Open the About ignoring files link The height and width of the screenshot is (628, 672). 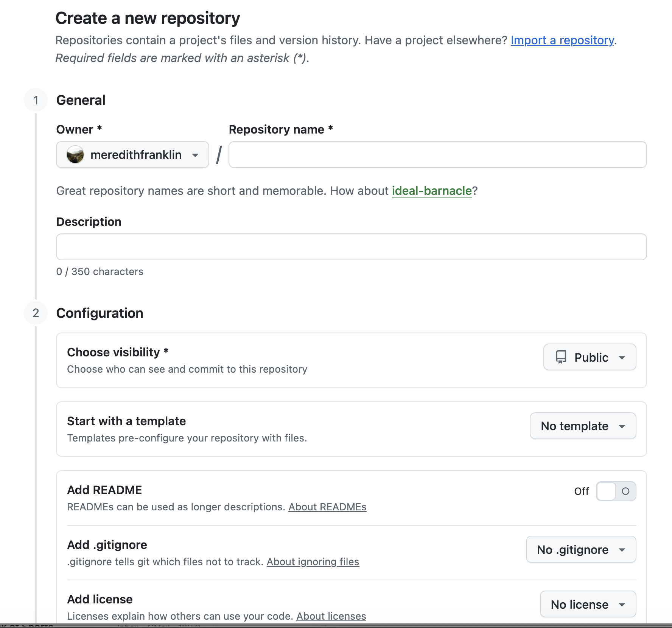[x=313, y=562]
